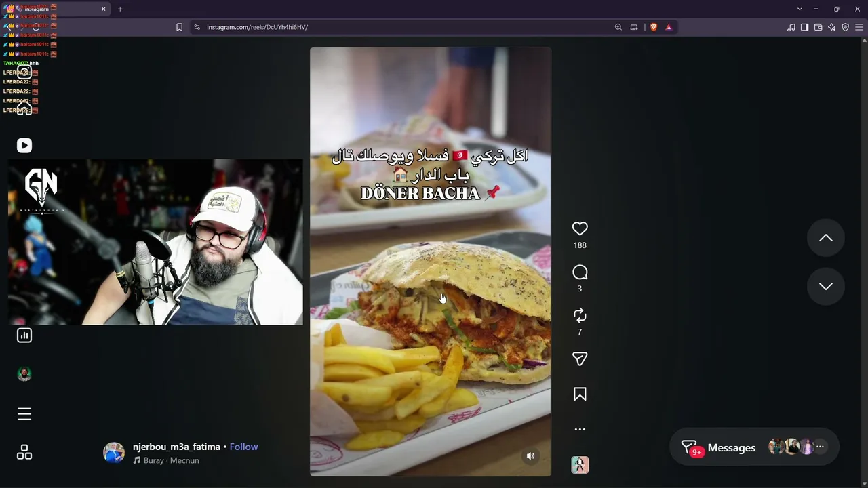Open the audio thumbnail below the reel actions
868x488 pixels.
coord(580,465)
